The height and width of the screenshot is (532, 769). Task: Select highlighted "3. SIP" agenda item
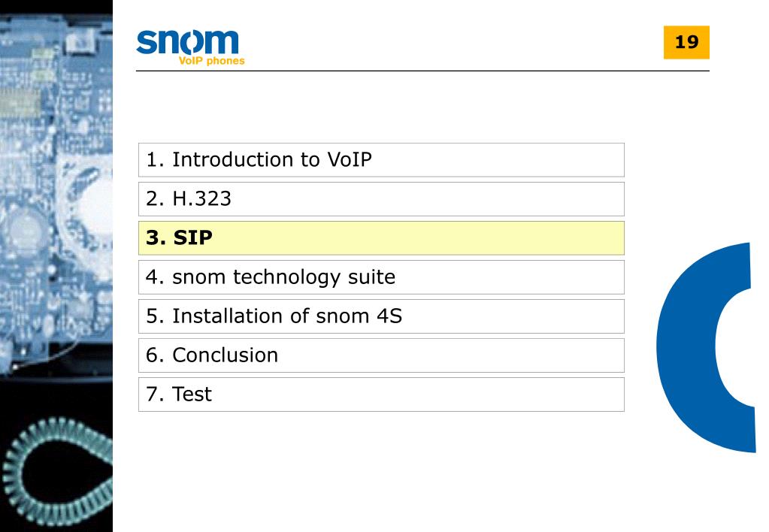[381, 237]
